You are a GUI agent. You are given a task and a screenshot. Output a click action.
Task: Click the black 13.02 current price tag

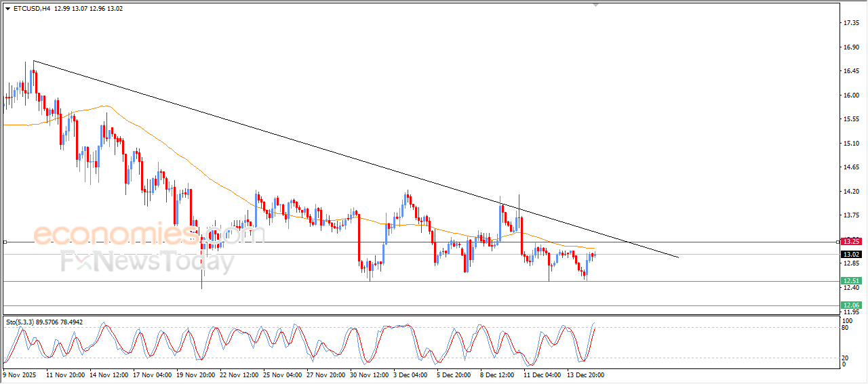[x=850, y=255]
